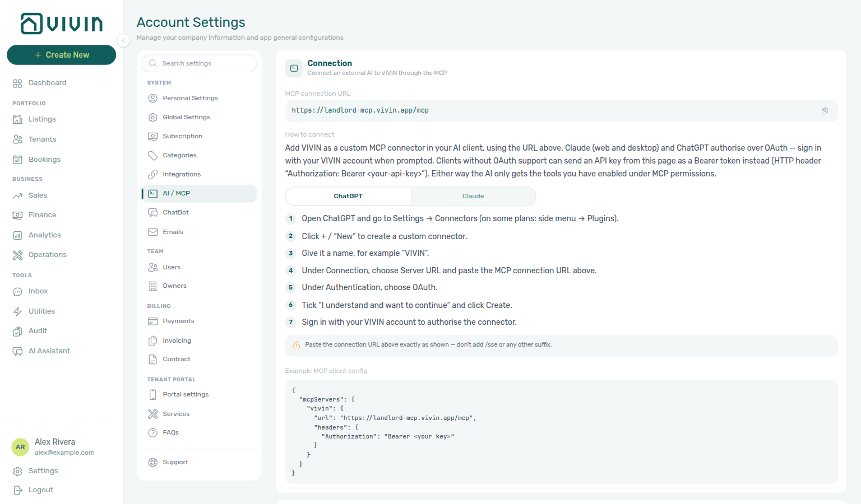The width and height of the screenshot is (861, 504).
Task: Open Dashboard grid icon
Action: point(17,83)
